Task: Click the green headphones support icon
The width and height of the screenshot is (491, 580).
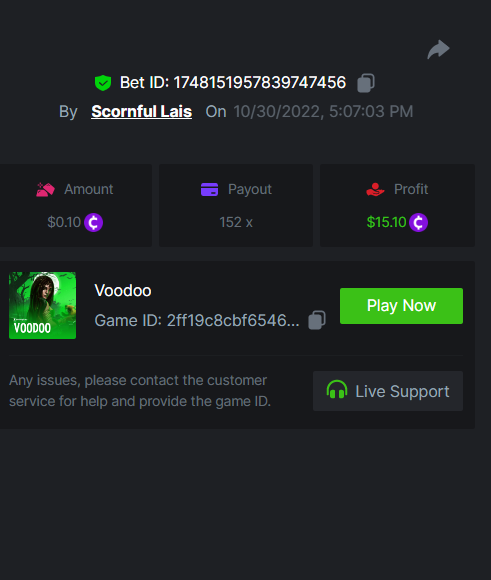Action: click(x=337, y=390)
